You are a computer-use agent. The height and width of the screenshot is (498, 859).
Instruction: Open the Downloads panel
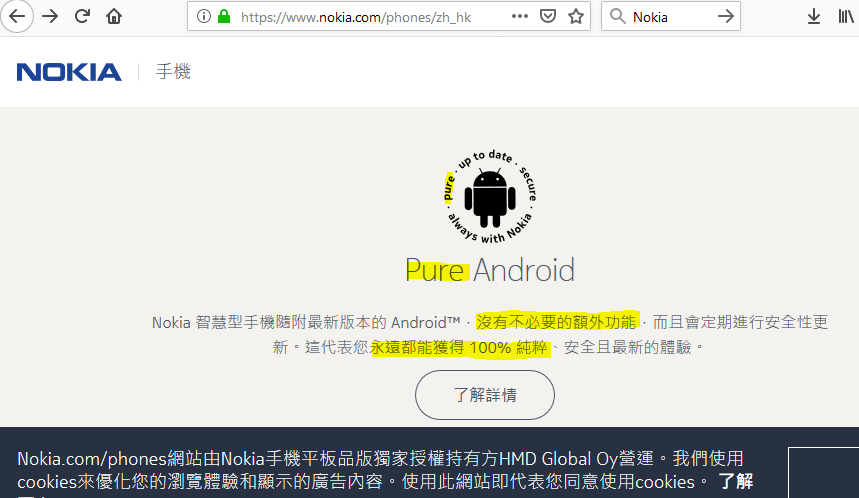pyautogui.click(x=814, y=16)
